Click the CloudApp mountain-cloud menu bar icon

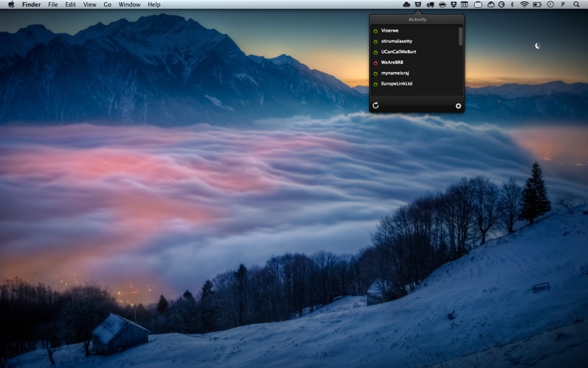click(x=491, y=4)
